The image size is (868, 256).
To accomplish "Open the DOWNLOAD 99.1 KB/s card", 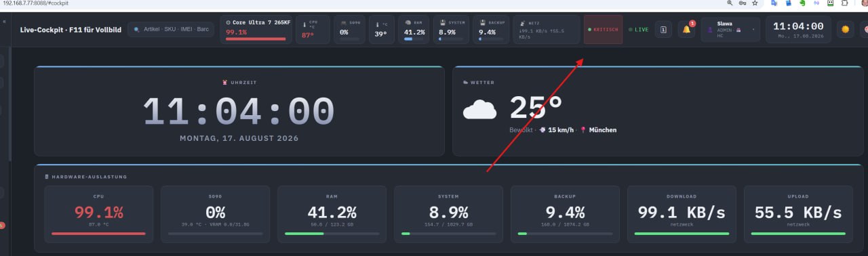I will click(682, 214).
